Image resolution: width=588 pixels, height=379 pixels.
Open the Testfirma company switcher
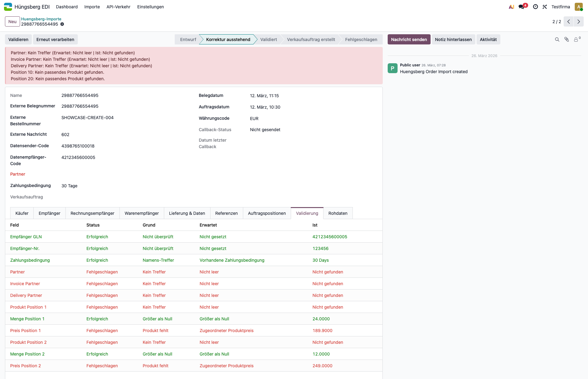tap(561, 7)
